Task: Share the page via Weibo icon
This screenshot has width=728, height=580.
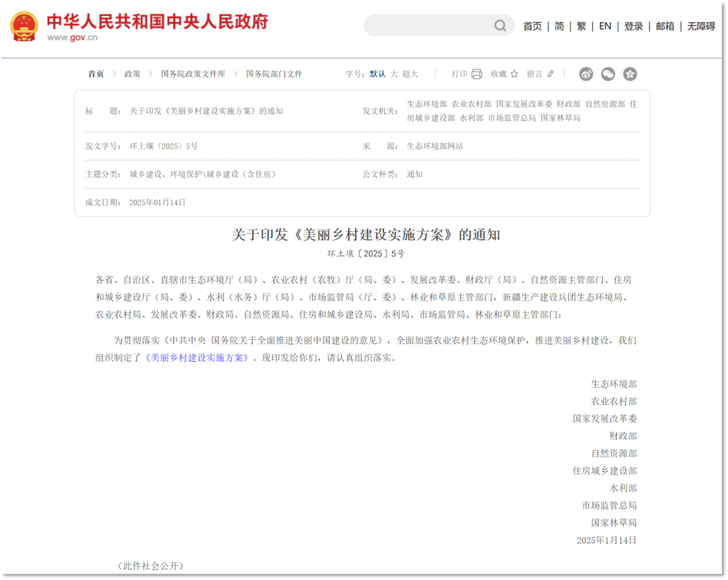Action: [x=586, y=74]
